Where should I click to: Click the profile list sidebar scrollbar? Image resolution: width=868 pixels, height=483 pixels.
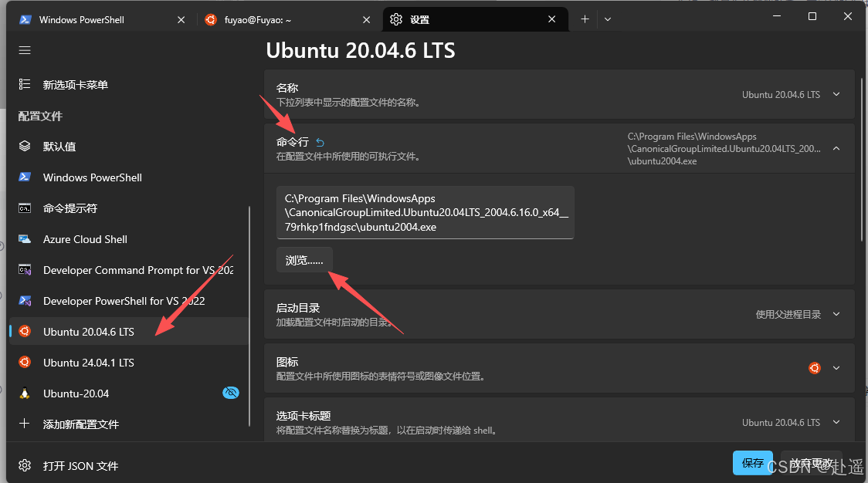[x=249, y=316]
